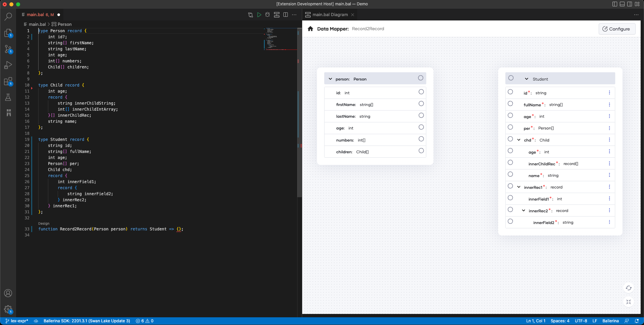
Task: Select the output port for fullName in Student
Action: (x=511, y=103)
